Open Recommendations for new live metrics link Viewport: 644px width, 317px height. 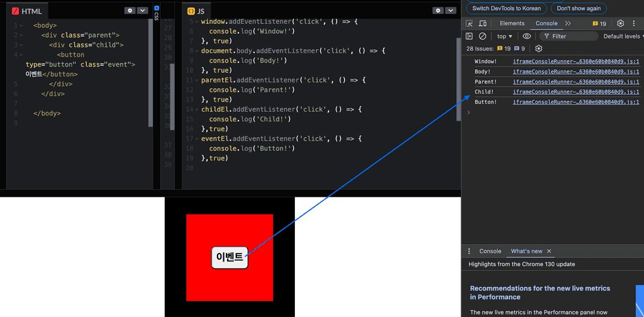coord(540,292)
